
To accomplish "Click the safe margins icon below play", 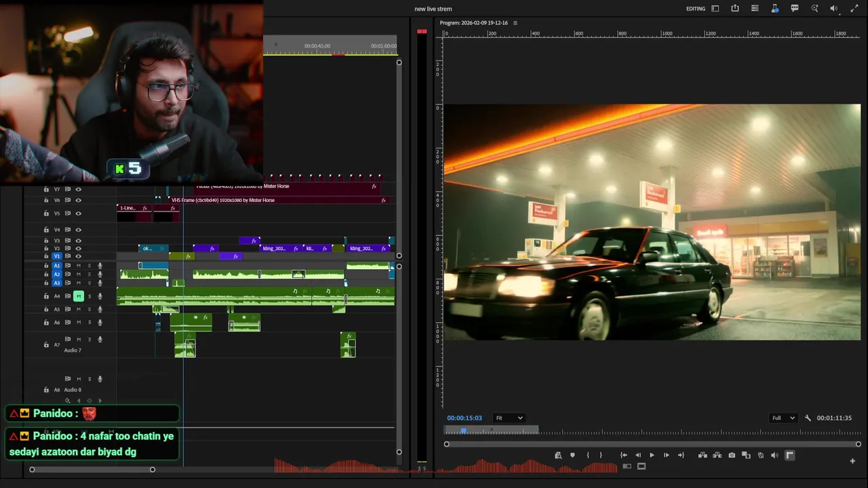I will pos(642,466).
